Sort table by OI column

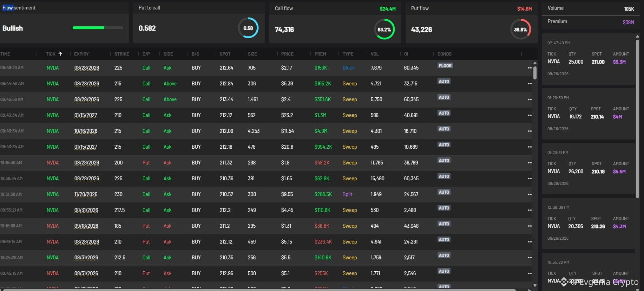(406, 54)
